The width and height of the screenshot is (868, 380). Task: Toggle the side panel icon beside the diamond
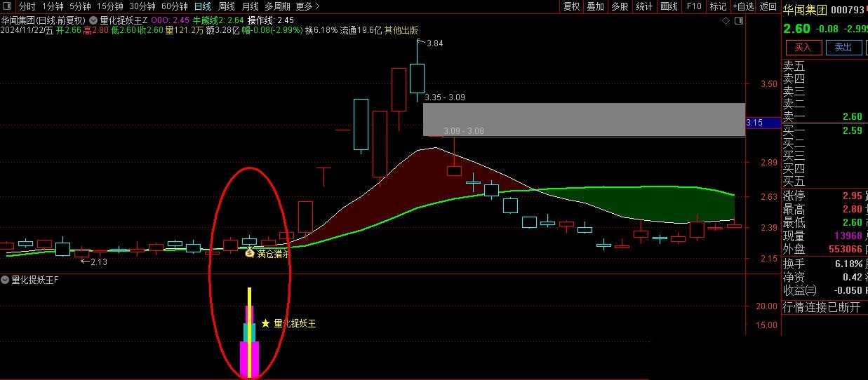click(739, 21)
